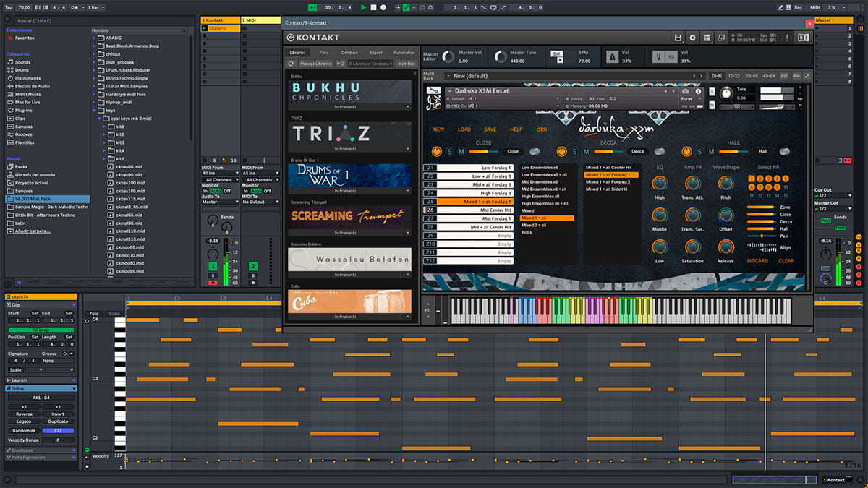
Task: Solo the DECCA microphone channel
Action: click(x=574, y=151)
